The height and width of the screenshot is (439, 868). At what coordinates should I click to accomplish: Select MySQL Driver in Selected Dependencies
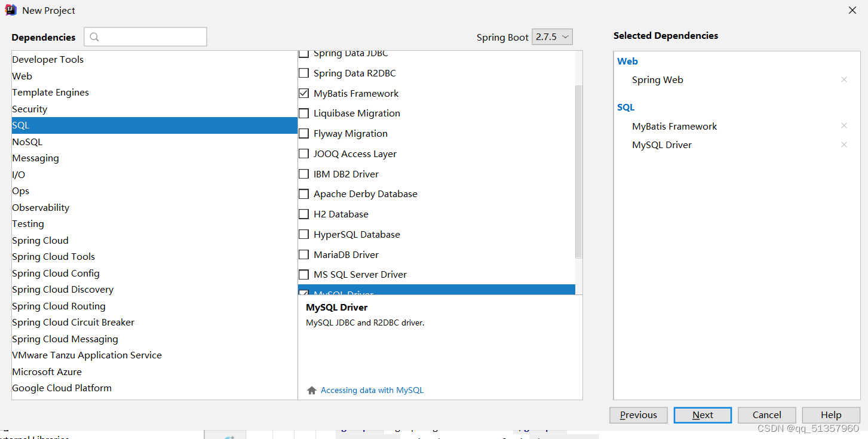point(662,145)
